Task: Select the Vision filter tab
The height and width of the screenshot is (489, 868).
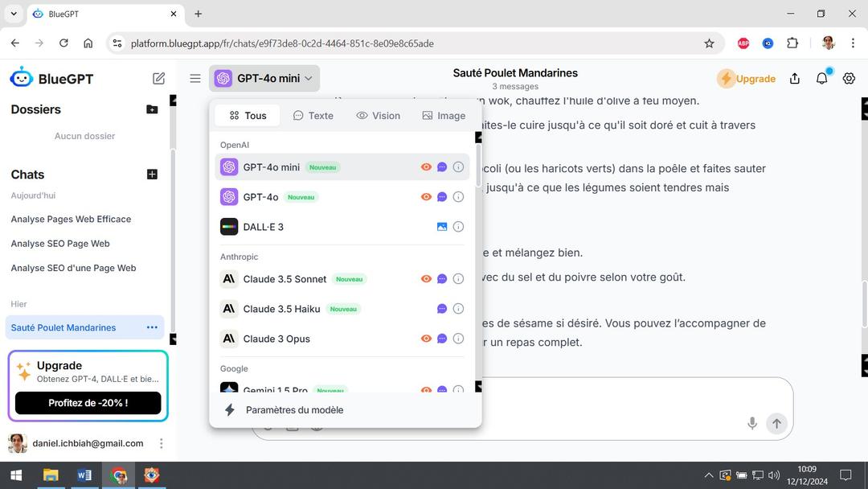Action: [378, 116]
